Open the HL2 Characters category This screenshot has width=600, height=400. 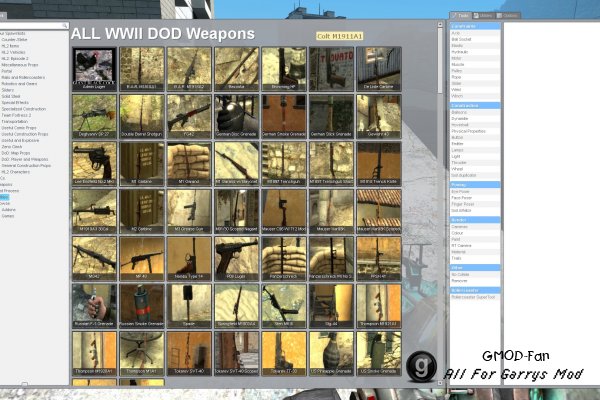[15, 172]
